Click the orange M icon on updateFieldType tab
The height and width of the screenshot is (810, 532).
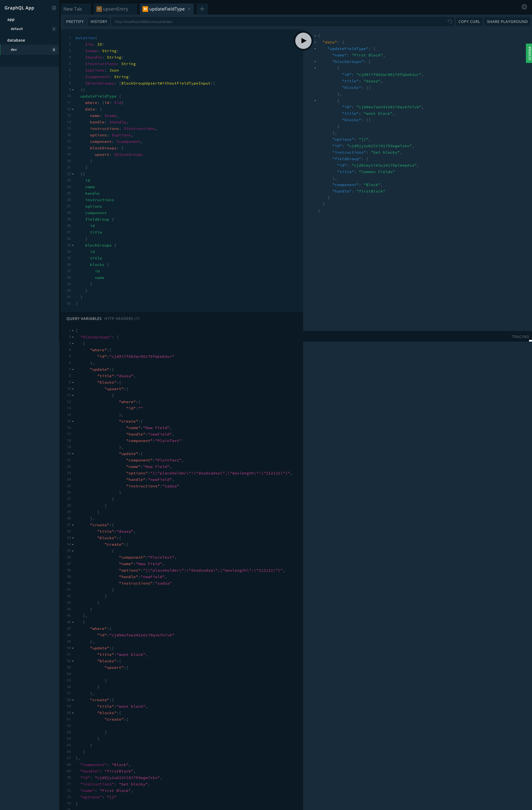point(145,9)
